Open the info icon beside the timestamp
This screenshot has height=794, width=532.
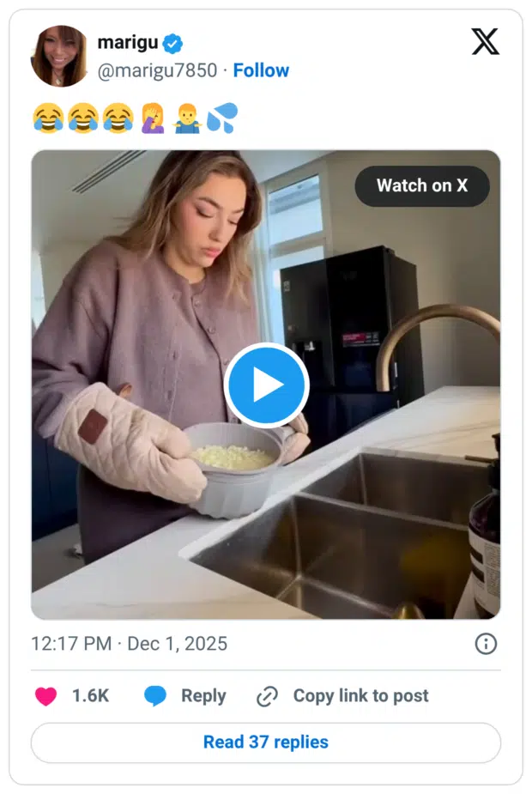(x=486, y=644)
